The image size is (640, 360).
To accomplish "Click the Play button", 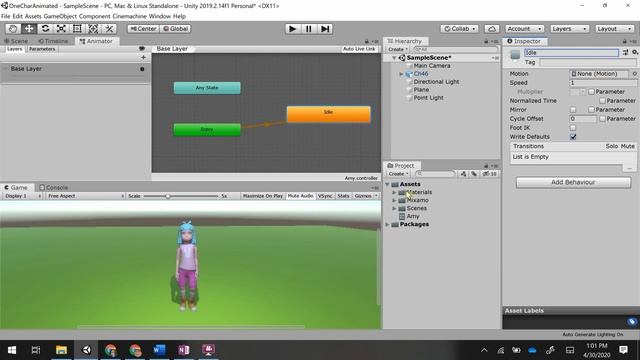I will point(292,29).
